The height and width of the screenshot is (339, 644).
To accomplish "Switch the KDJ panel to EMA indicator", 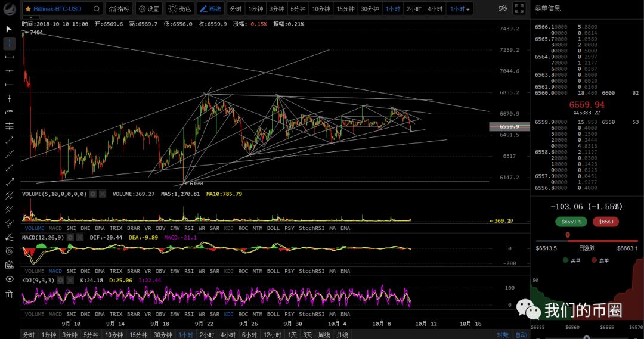I will pyautogui.click(x=345, y=314).
